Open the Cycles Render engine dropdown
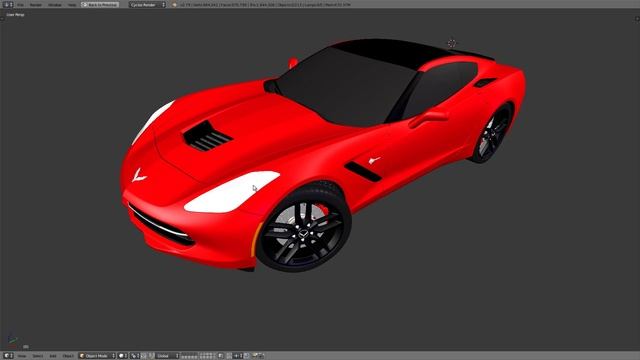The height and width of the screenshot is (360, 640). (147, 4)
